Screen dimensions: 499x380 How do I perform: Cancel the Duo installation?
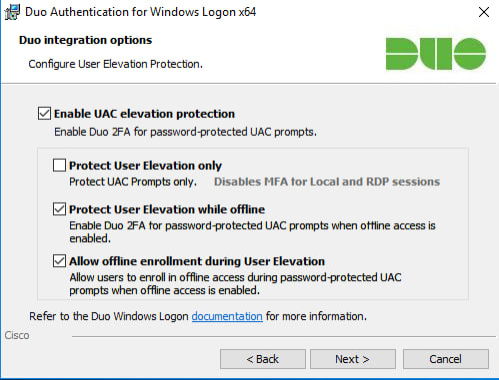click(446, 359)
